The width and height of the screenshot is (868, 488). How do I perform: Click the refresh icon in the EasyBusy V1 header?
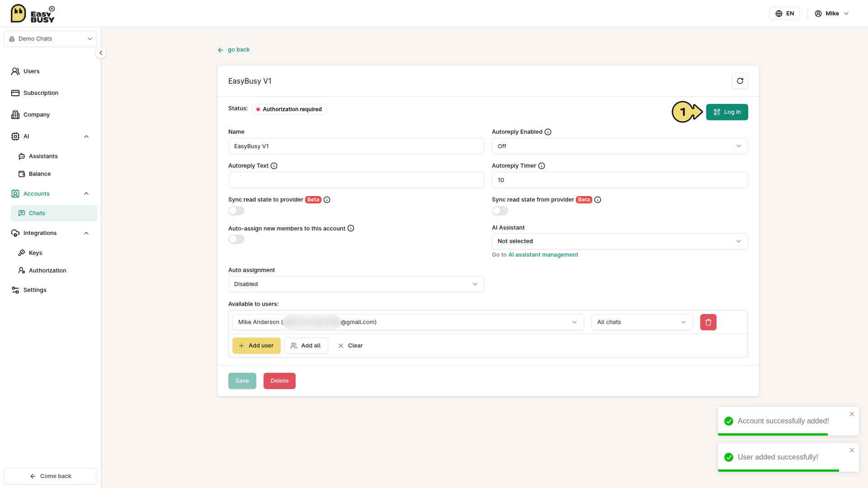point(740,81)
